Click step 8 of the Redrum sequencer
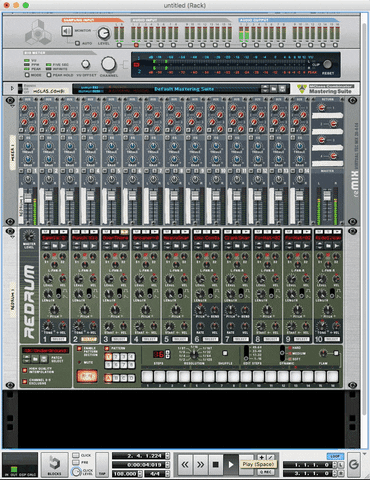Screen dimensions: 370x480 pos(234,376)
